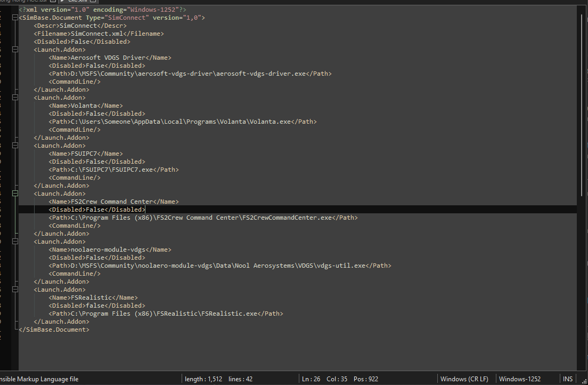Collapse Launch.Addon block above Volanta name
This screenshot has width=588, height=385.
click(15, 97)
